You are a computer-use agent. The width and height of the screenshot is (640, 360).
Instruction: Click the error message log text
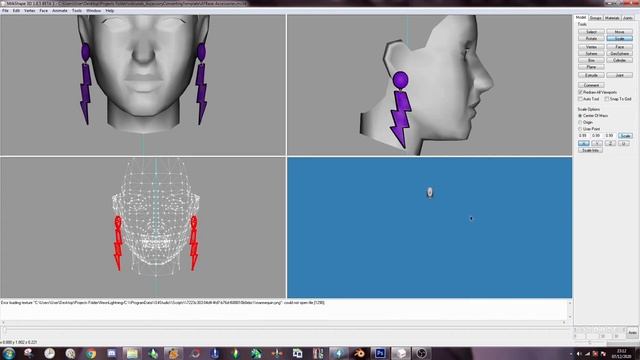(163, 303)
